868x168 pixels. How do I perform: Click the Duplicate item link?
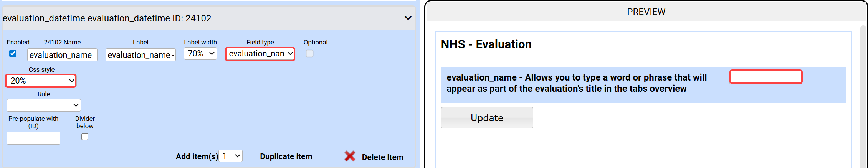[x=286, y=156]
